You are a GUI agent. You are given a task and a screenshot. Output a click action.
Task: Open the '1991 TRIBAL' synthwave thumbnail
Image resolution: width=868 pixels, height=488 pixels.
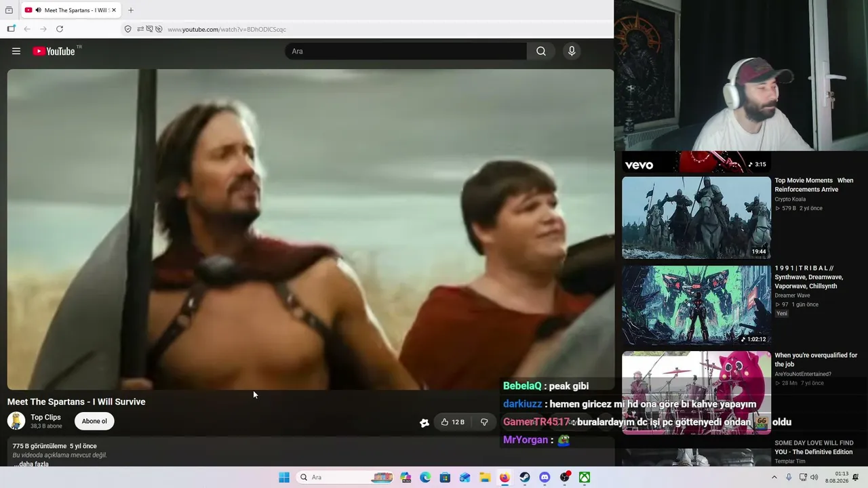coord(696,305)
